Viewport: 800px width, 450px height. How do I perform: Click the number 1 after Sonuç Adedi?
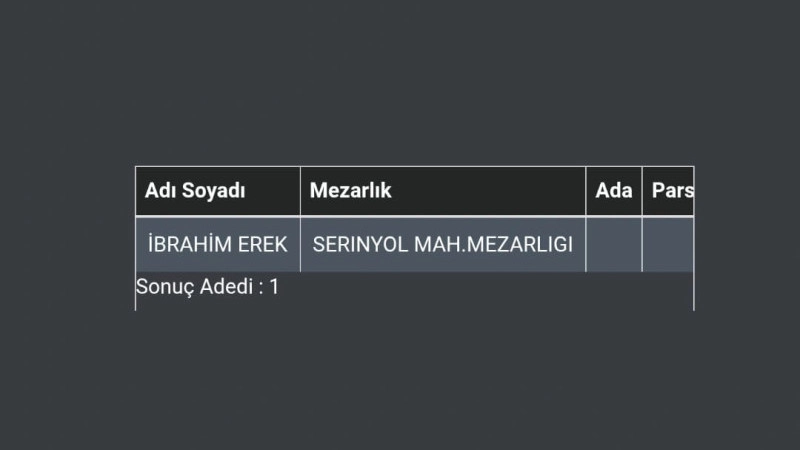pyautogui.click(x=274, y=287)
